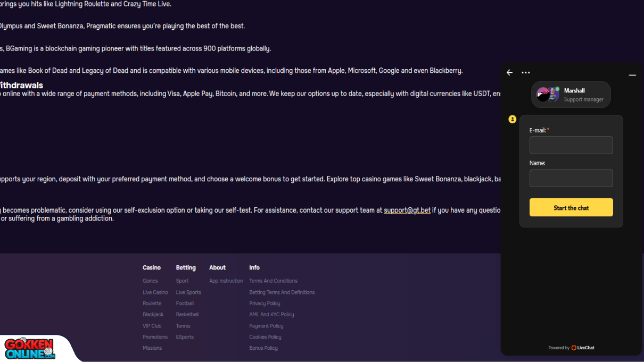Click the Gokken Online logo

[30, 349]
